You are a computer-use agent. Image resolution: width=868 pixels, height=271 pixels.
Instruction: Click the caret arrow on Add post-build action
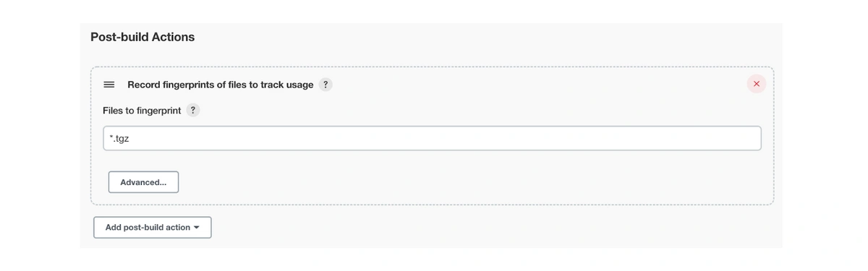(x=197, y=228)
